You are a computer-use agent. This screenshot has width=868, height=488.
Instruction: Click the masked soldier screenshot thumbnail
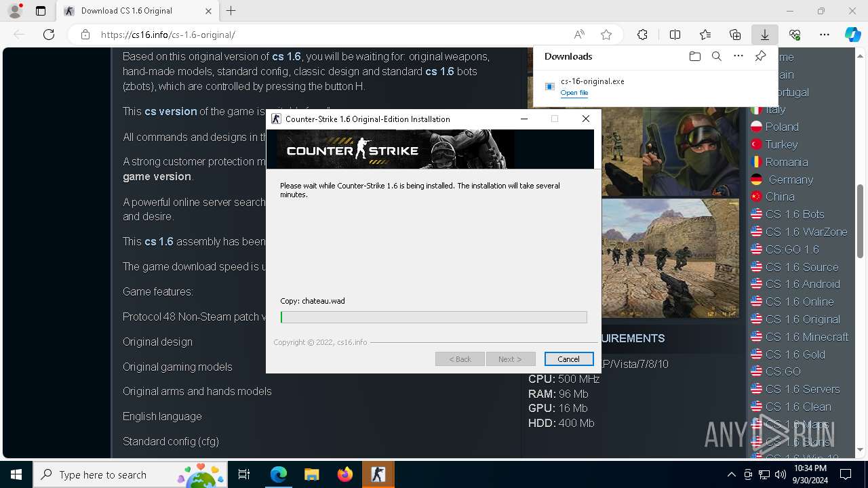pos(690,152)
